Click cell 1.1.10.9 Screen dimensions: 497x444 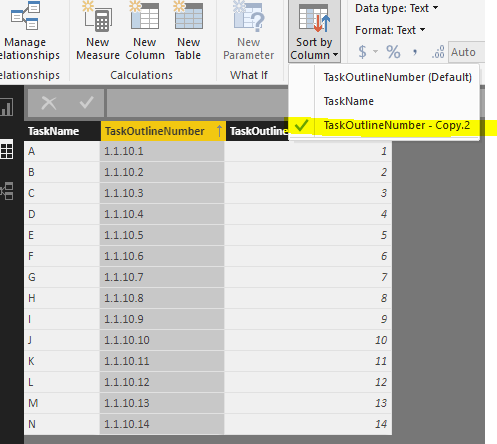click(x=162, y=319)
